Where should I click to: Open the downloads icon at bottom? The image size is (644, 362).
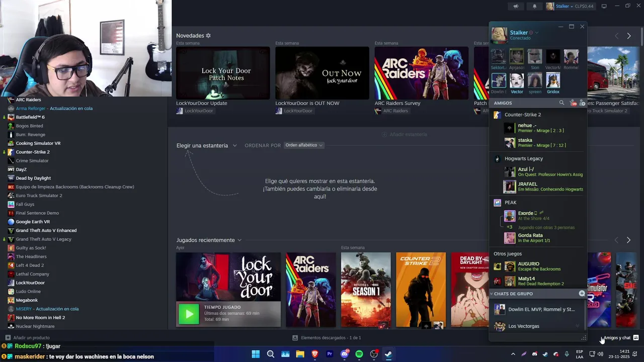(x=295, y=338)
